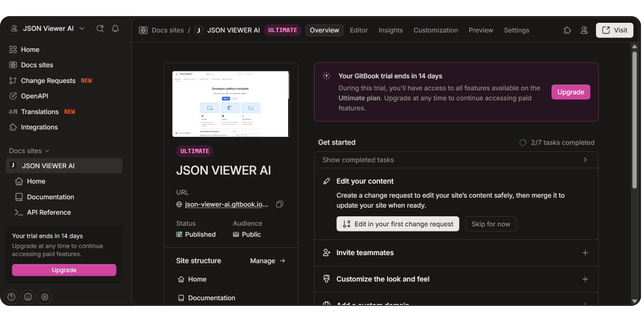Open the Insights tab
Image resolution: width=644 pixels, height=322 pixels.
390,30
